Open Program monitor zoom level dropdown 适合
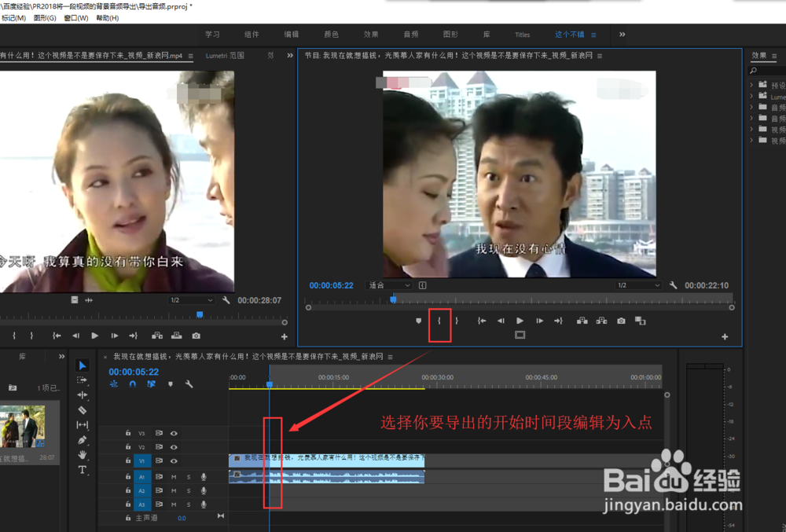The width and height of the screenshot is (786, 532). [390, 285]
